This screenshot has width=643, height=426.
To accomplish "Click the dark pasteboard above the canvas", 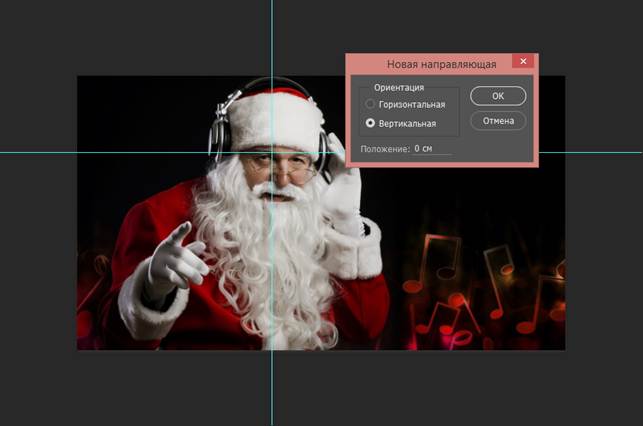I will click(x=164, y=37).
